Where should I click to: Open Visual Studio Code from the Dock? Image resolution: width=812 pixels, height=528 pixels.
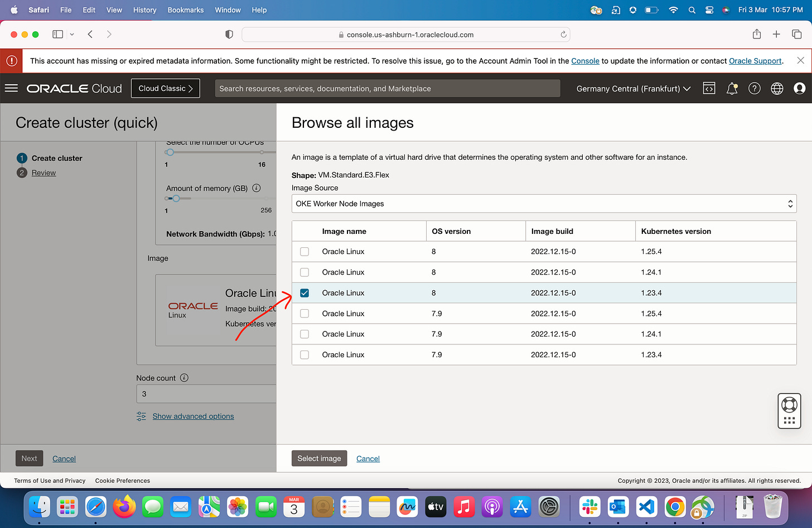tap(646, 507)
